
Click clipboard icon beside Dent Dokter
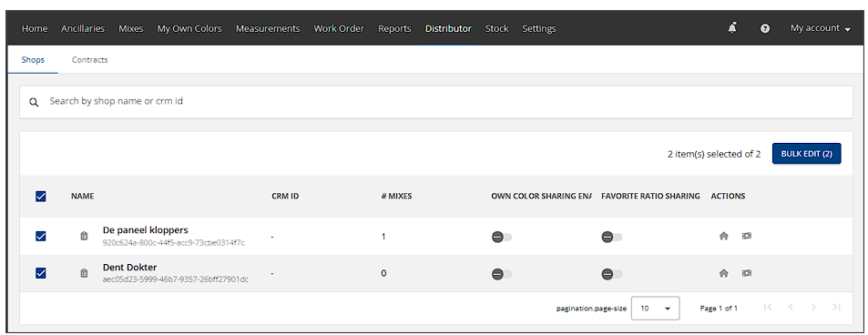click(84, 273)
